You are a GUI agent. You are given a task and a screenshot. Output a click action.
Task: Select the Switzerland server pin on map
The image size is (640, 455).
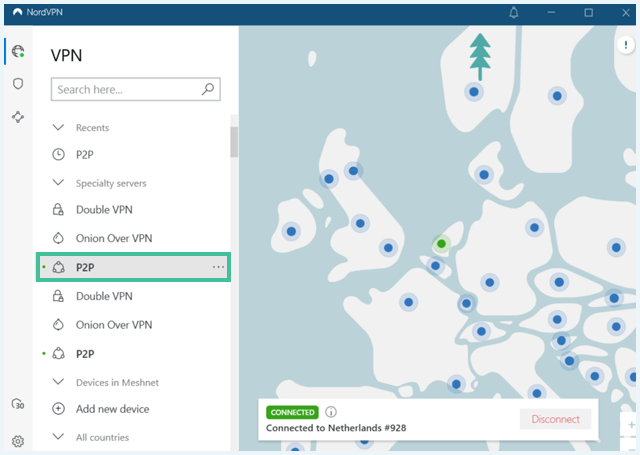pyautogui.click(x=481, y=331)
